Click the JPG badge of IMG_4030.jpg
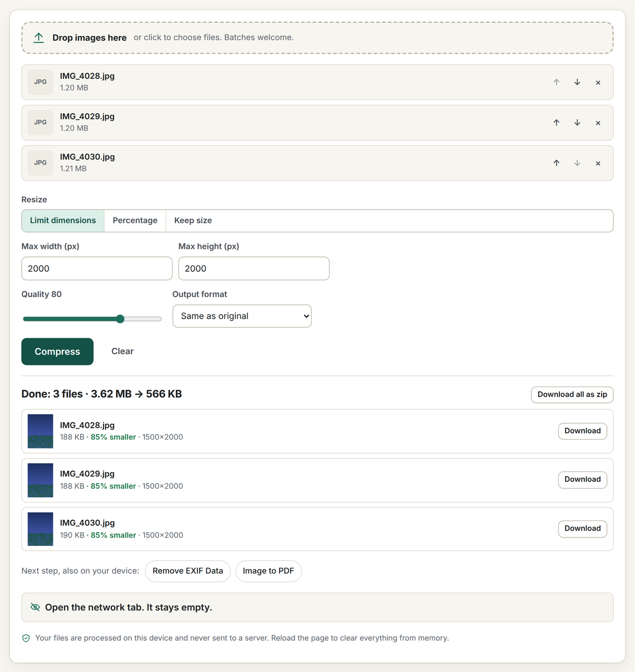Image resolution: width=635 pixels, height=672 pixels. click(40, 163)
